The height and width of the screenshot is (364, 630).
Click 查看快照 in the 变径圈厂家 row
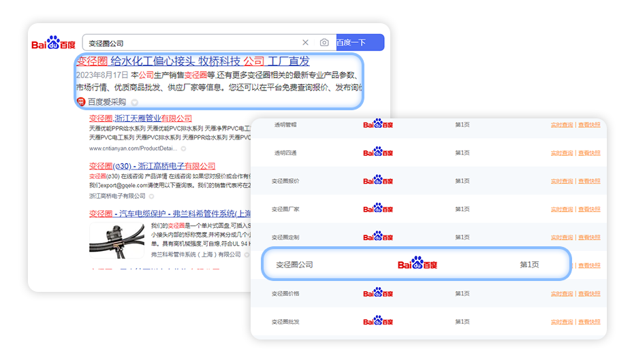589,209
